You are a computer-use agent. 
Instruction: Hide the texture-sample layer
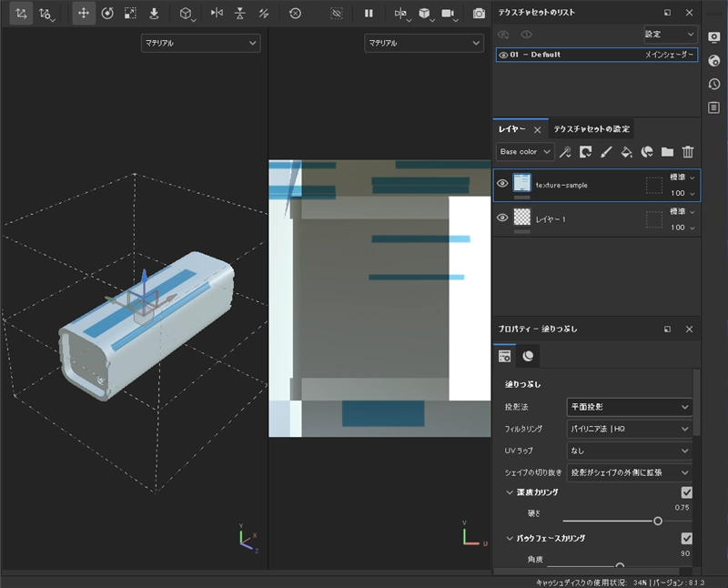point(502,184)
